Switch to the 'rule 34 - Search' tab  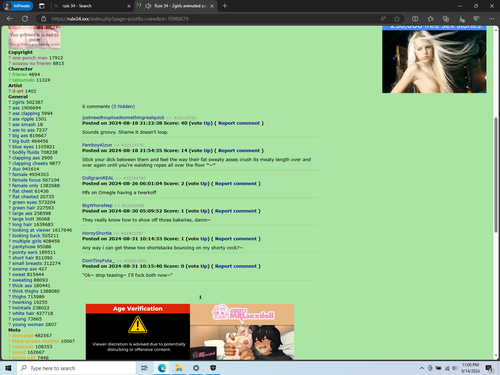[x=90, y=6]
